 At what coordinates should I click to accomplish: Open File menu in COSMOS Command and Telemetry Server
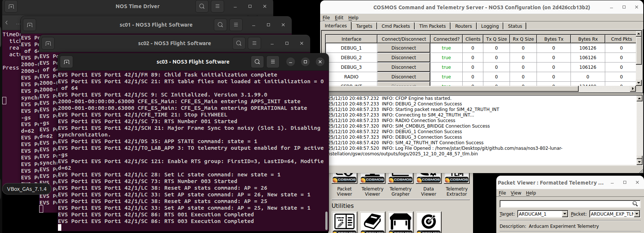(x=326, y=17)
